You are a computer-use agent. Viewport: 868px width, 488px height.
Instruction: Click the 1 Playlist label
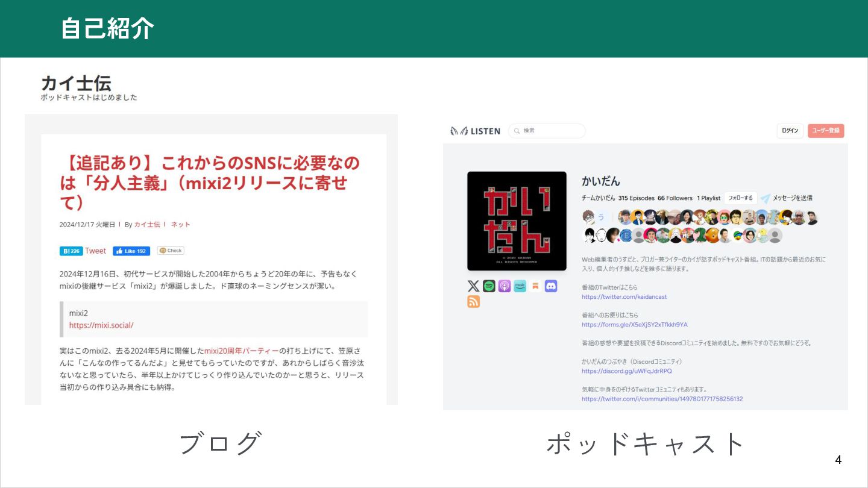click(709, 198)
